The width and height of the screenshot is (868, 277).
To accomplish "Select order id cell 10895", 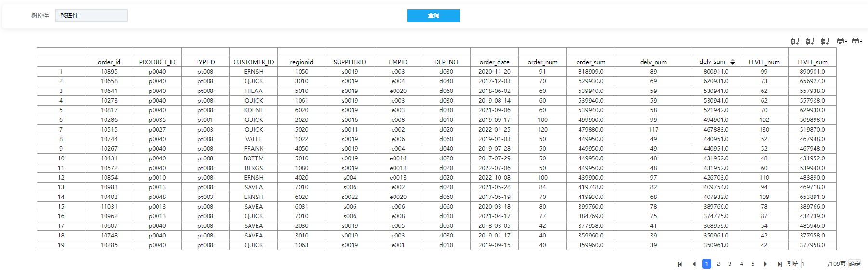I will click(x=109, y=72).
